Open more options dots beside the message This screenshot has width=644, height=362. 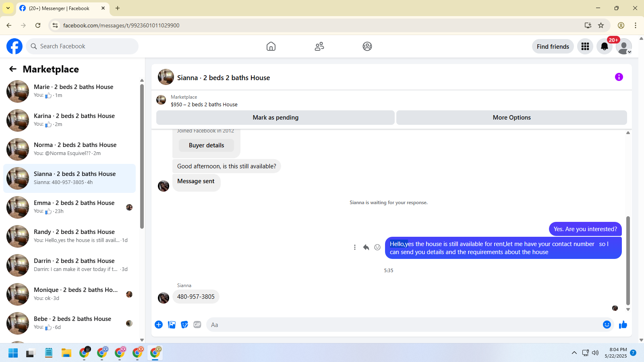coord(354,247)
